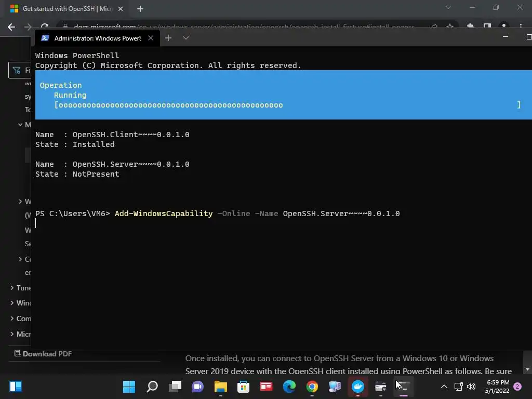Image resolution: width=532 pixels, height=399 pixels.
Task: Open notification center badge
Action: tap(517, 387)
